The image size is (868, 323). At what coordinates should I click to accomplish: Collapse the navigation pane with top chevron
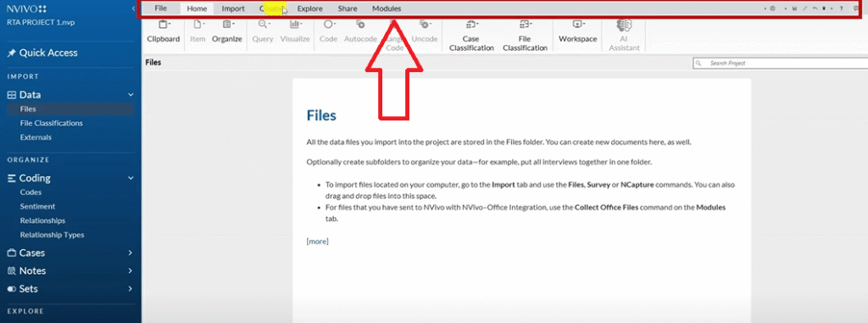133,8
